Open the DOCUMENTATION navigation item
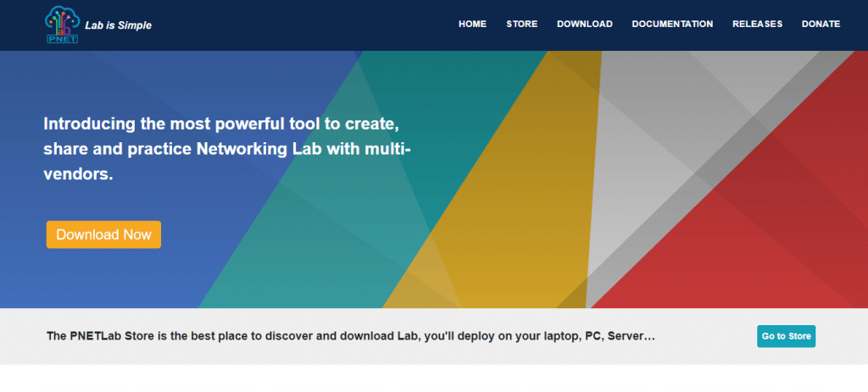 coord(672,25)
